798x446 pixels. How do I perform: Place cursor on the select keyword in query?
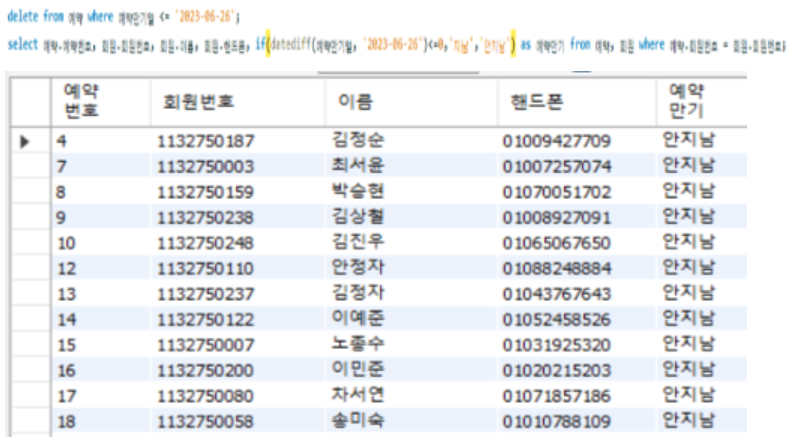(22, 44)
